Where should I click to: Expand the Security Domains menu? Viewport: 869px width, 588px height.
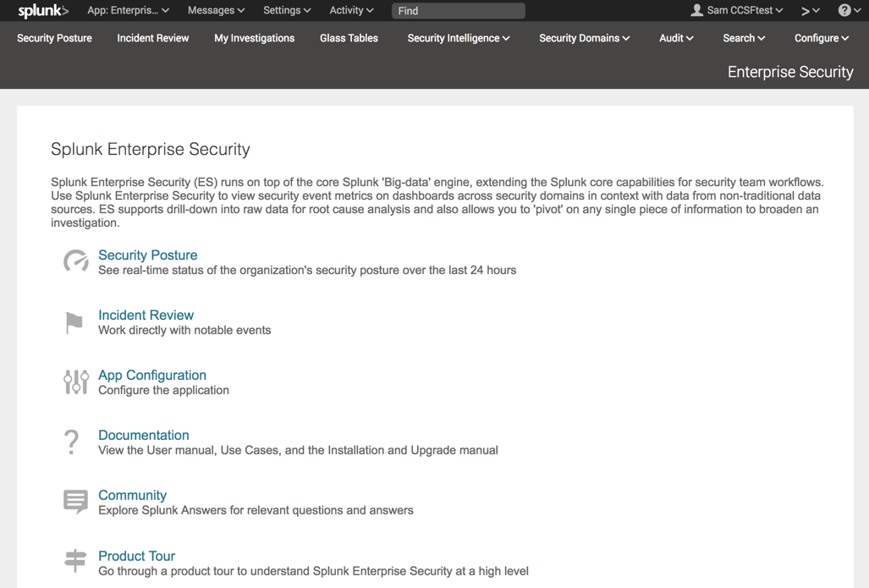coord(584,38)
